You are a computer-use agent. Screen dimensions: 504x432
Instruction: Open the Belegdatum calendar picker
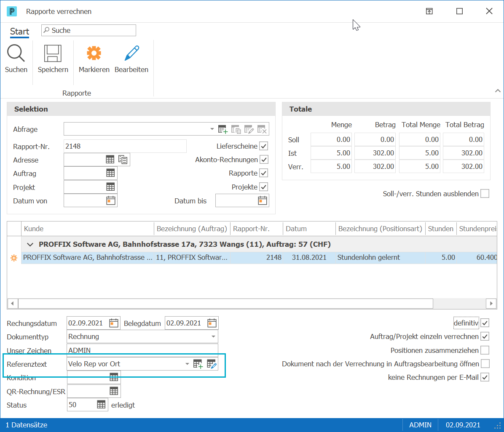point(212,323)
